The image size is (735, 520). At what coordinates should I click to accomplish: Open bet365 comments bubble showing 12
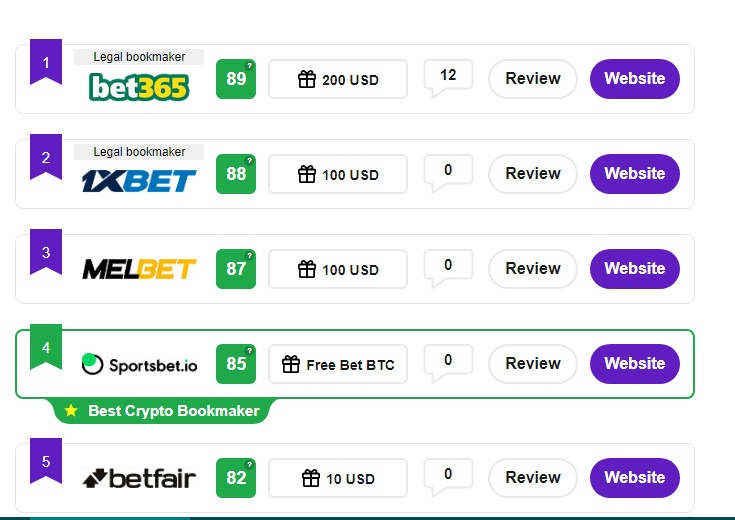pos(448,76)
